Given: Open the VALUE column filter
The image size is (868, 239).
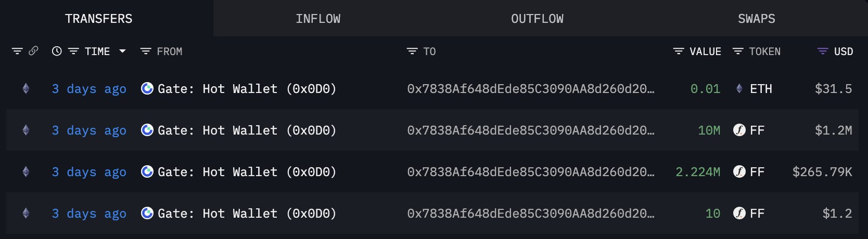Looking at the screenshot, I should (x=679, y=51).
